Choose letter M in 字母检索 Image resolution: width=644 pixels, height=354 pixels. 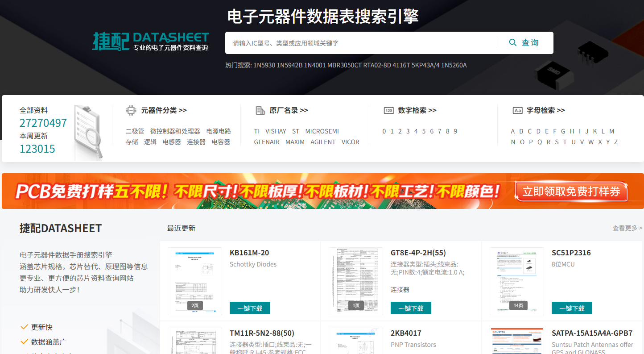(611, 131)
